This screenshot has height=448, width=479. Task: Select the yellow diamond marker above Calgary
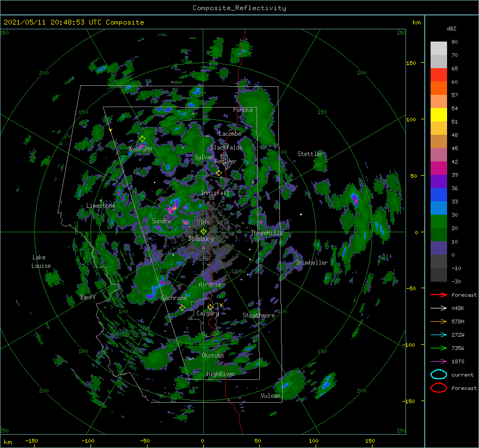(210, 307)
